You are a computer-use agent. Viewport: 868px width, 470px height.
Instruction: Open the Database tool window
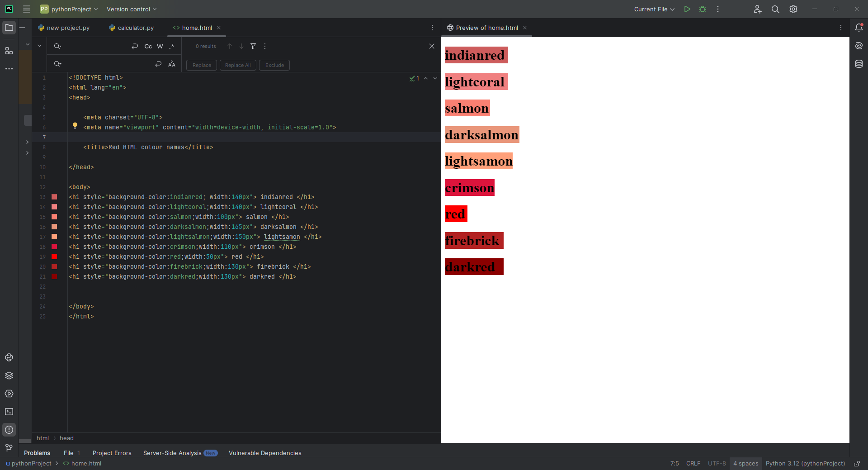(859, 64)
